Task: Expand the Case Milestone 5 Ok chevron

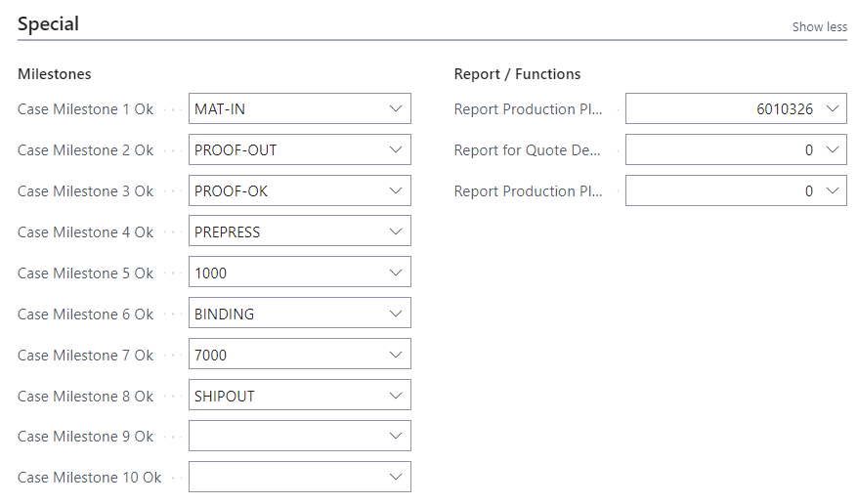Action: (x=395, y=273)
